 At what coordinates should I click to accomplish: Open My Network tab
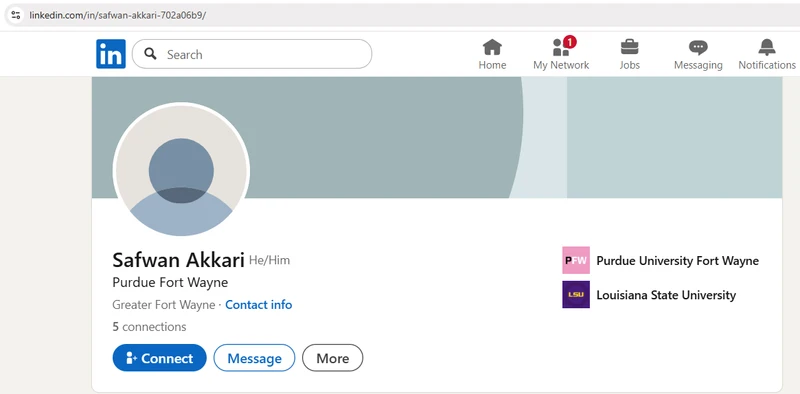(561, 55)
